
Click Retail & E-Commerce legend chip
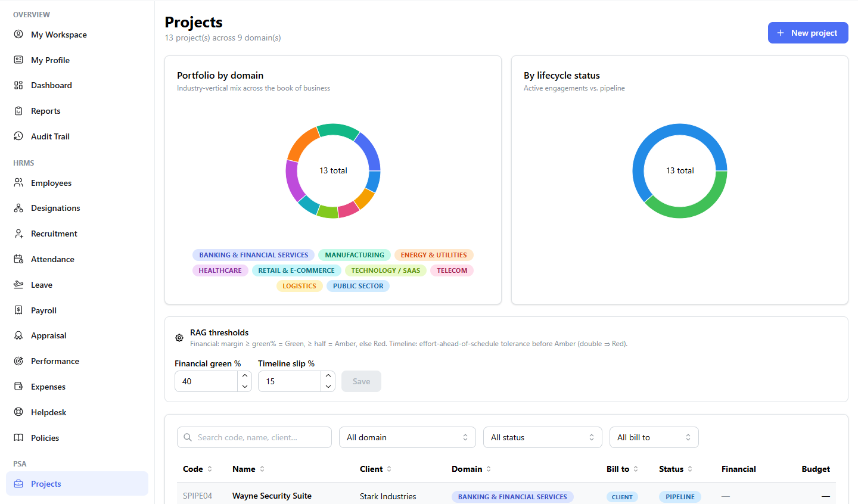[x=296, y=270]
